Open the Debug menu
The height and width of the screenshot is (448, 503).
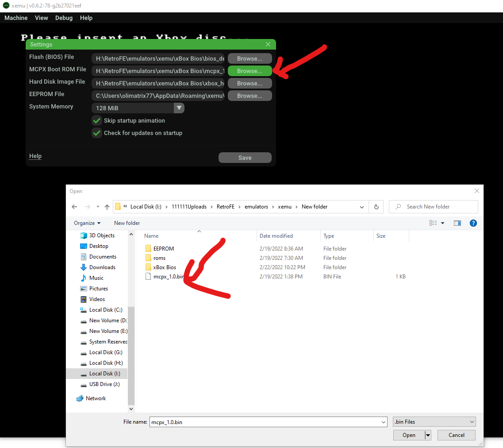[x=64, y=18]
